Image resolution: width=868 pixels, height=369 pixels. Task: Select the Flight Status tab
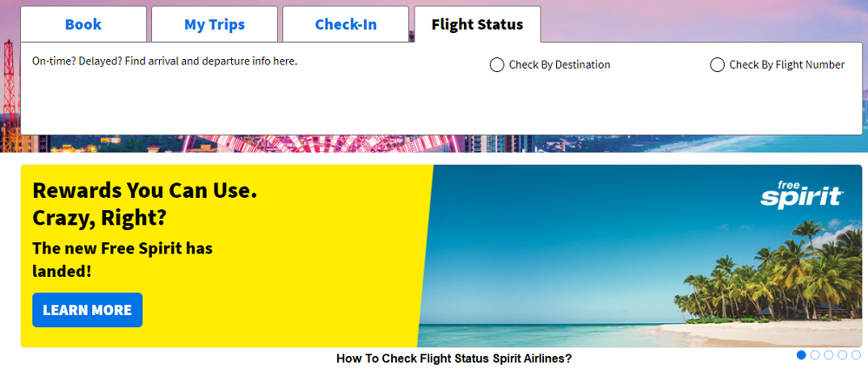(477, 24)
